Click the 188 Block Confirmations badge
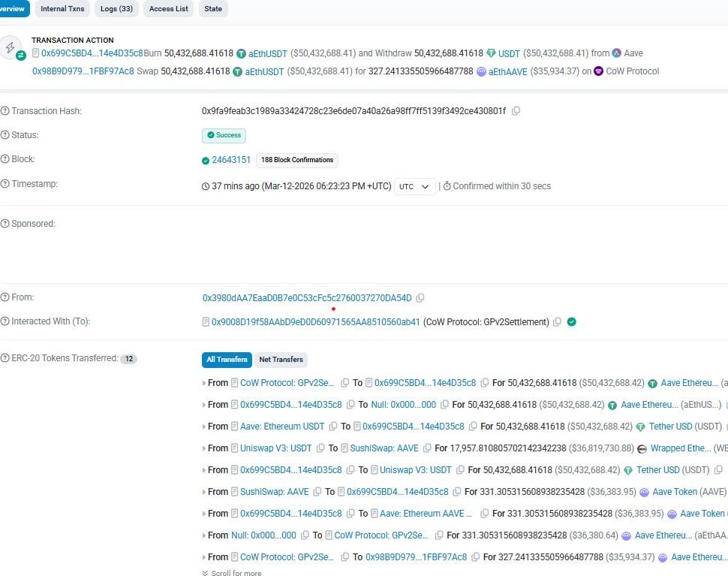 click(297, 160)
